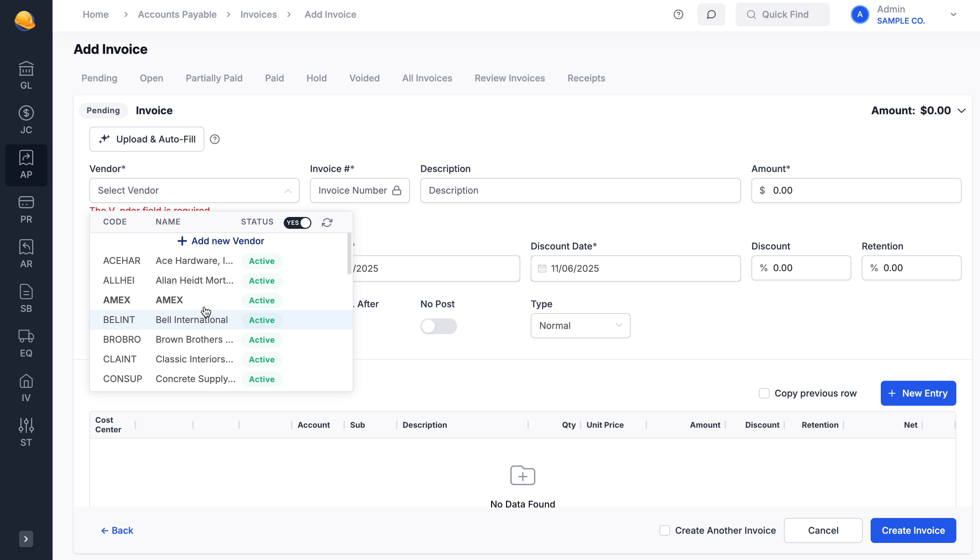This screenshot has height=560, width=980.
Task: Enable Copy previous row
Action: (x=764, y=393)
